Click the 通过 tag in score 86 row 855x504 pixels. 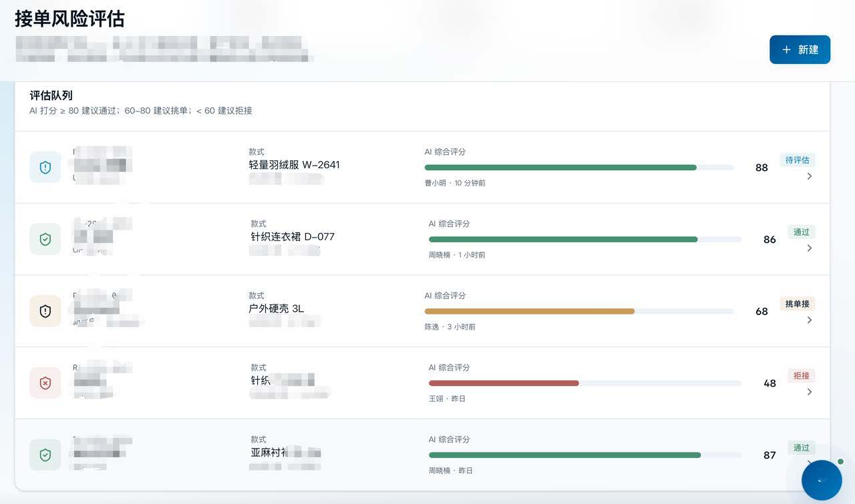point(802,232)
